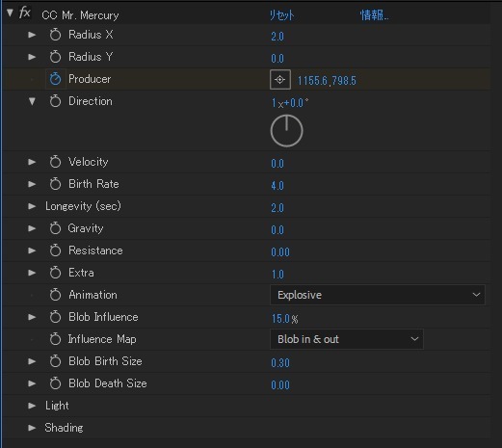Image resolution: width=502 pixels, height=448 pixels.
Task: Open the Animation dropdown showing Explosive
Action: pos(378,295)
